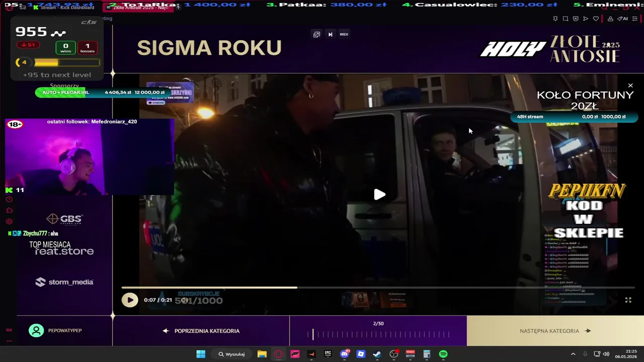Click the KOŁO FORTUNY 20ZŁ overlay text
The image size is (644, 362).
click(585, 101)
